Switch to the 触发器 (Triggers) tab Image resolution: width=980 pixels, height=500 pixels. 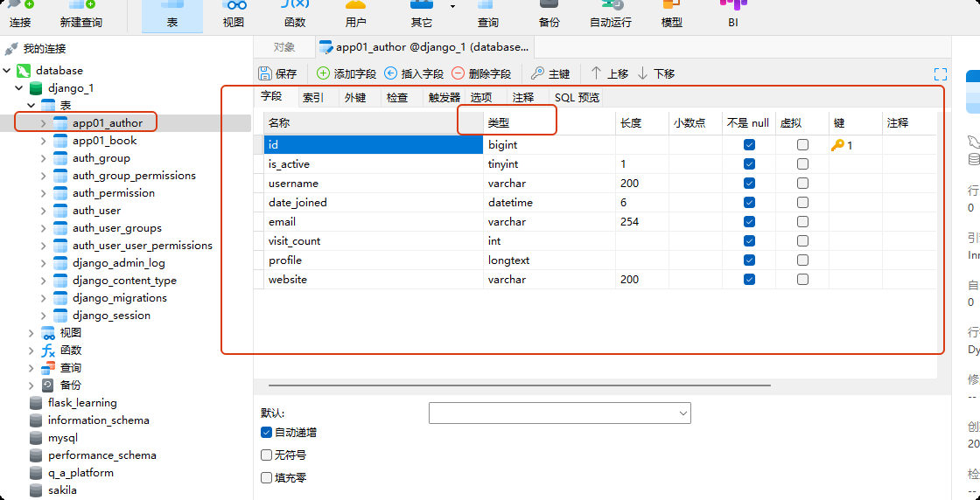pyautogui.click(x=444, y=97)
